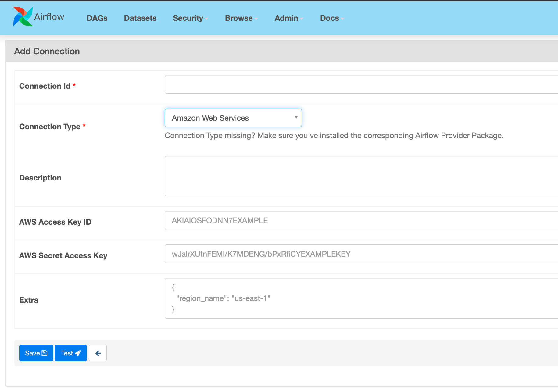Click the Airflow pinwheel logo
Image resolution: width=558 pixels, height=392 pixels.
pyautogui.click(x=23, y=16)
